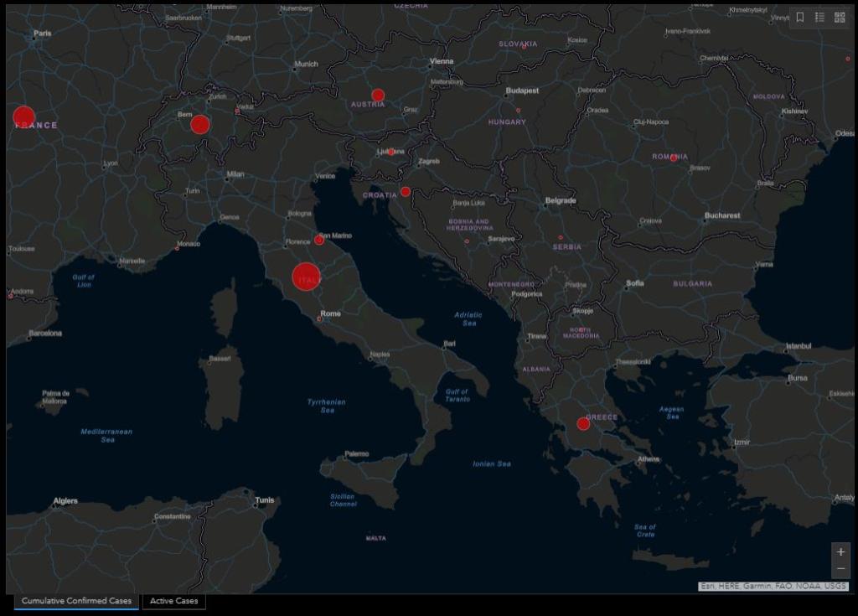Click the San Marino case marker
This screenshot has height=616, width=858.
click(x=319, y=241)
